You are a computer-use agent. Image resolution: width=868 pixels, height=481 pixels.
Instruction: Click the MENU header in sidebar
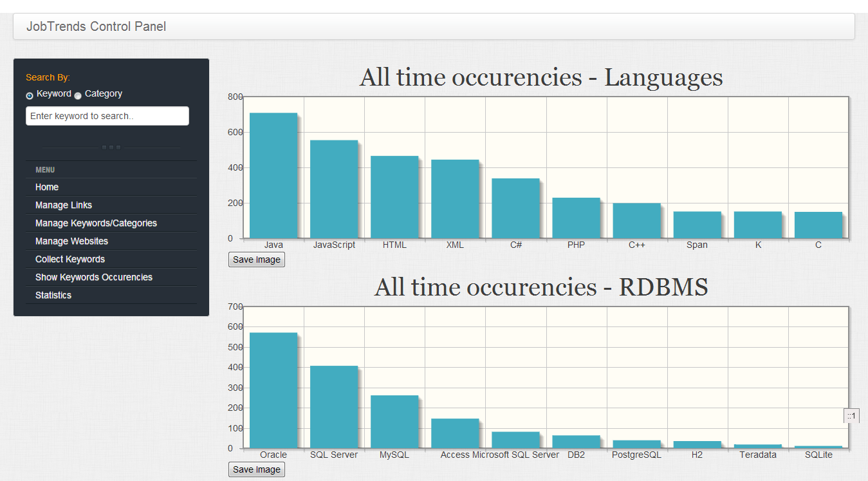coord(45,170)
